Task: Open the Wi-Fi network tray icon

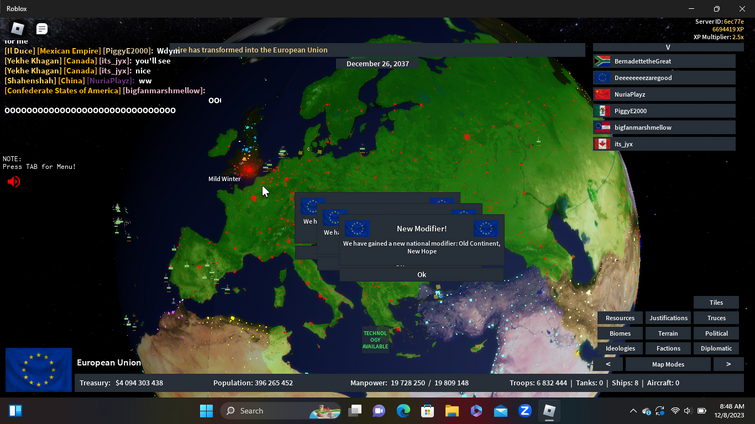Action: tap(675, 411)
